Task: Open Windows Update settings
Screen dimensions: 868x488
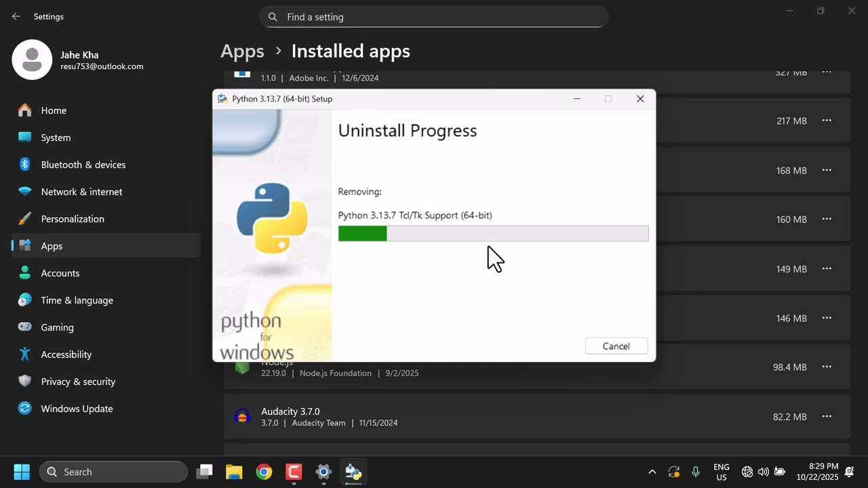Action: tap(106, 409)
